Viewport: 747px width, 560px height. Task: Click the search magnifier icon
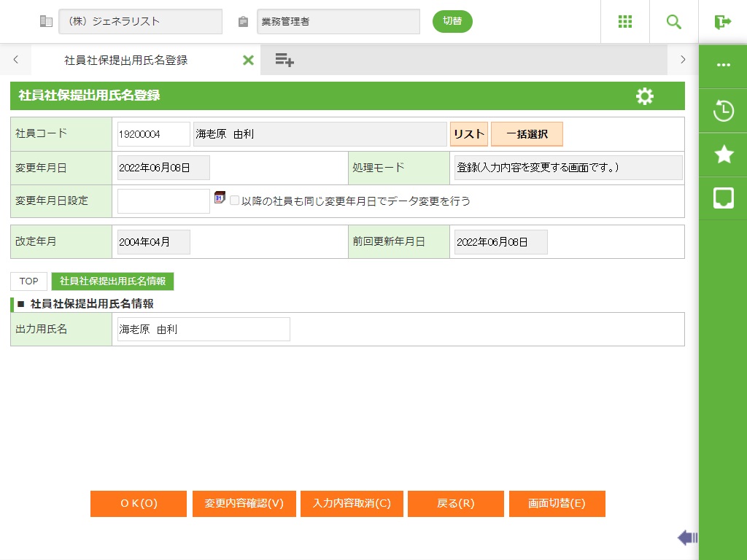tap(673, 22)
